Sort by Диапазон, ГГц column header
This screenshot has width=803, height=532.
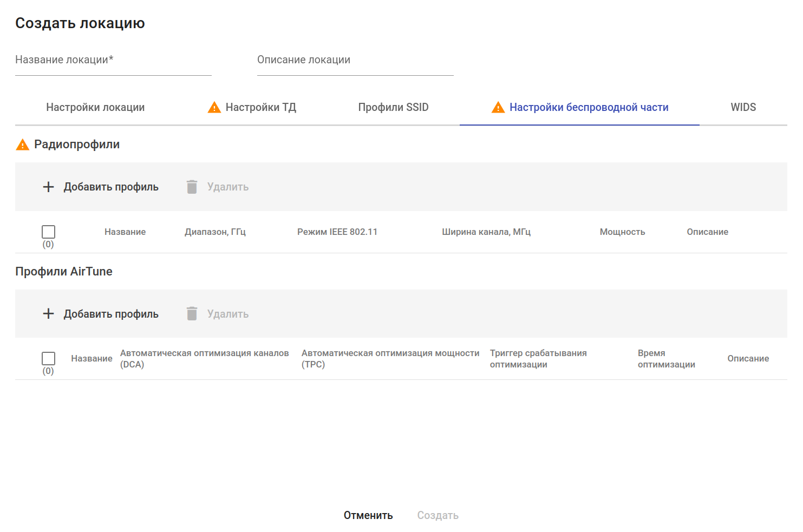(x=215, y=232)
